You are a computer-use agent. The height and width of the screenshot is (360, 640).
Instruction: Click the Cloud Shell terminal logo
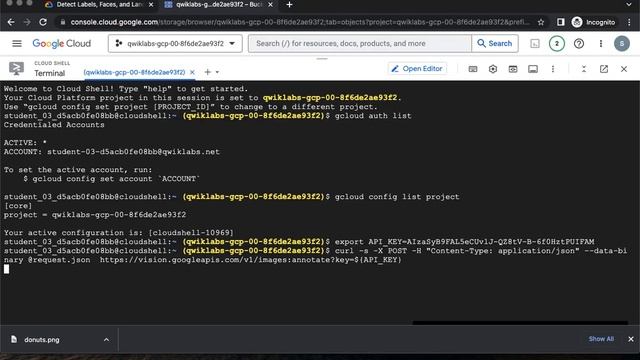coord(16,68)
